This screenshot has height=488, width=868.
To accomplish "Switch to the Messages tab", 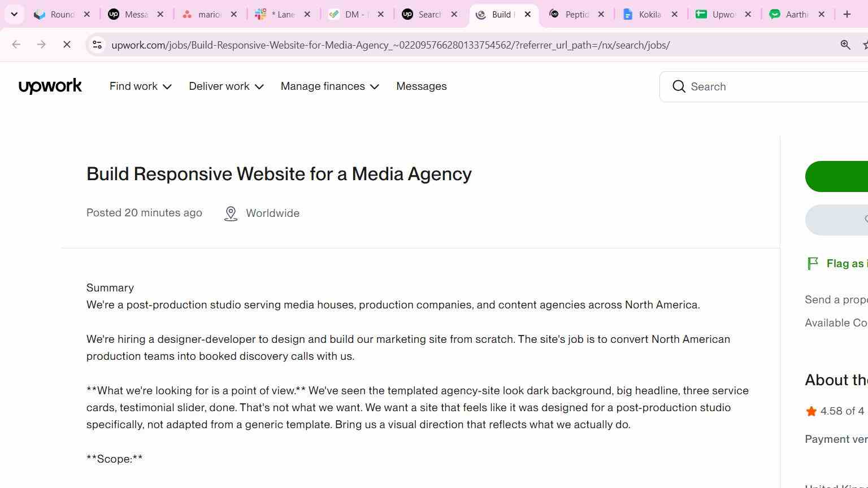I will 136,14.
